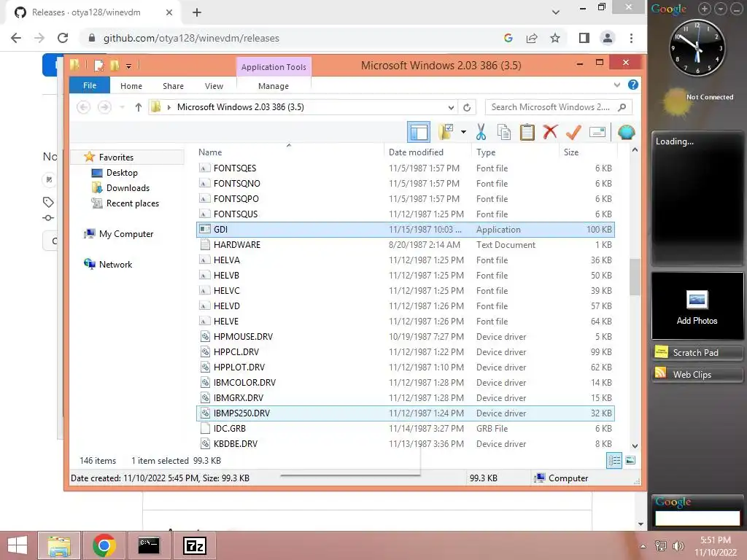
Task: Select the FONTSQES font file
Action: click(406, 168)
